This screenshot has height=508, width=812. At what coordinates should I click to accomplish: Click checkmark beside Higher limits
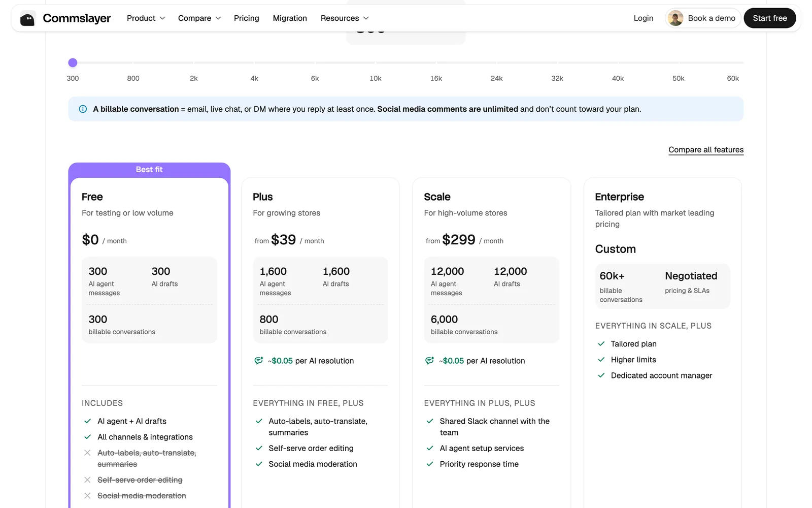601,360
